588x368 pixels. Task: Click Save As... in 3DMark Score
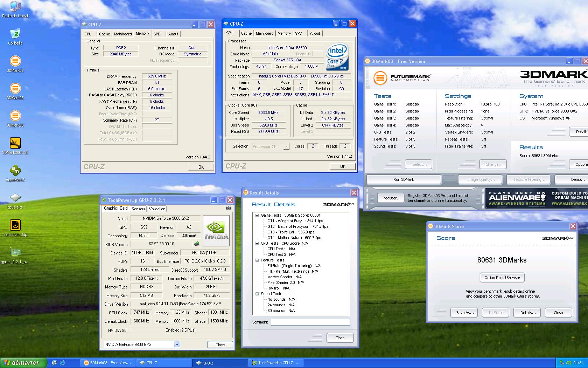(x=465, y=313)
